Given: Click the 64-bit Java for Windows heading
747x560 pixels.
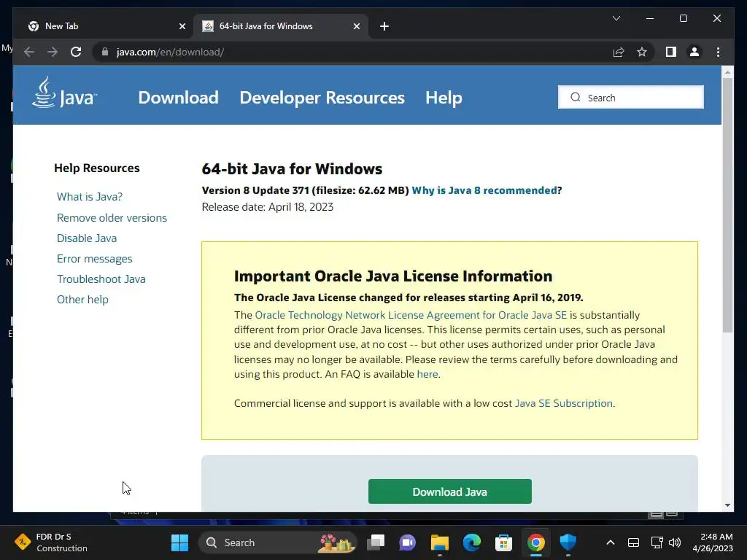Looking at the screenshot, I should tap(292, 169).
